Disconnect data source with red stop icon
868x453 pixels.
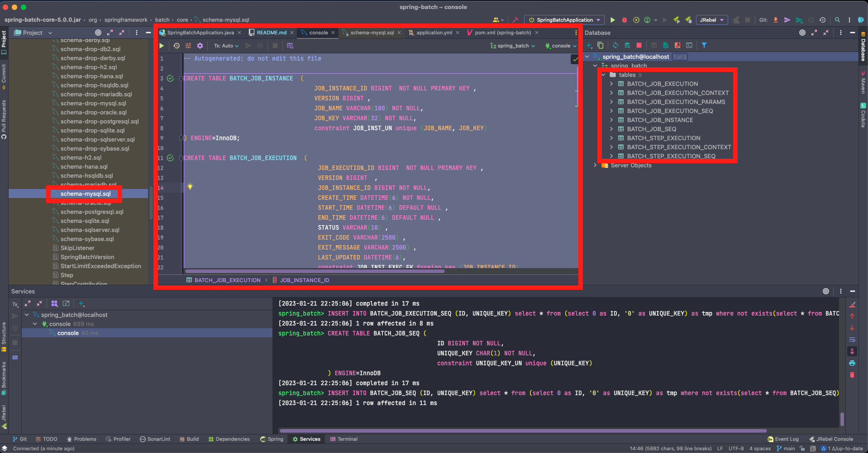click(639, 45)
